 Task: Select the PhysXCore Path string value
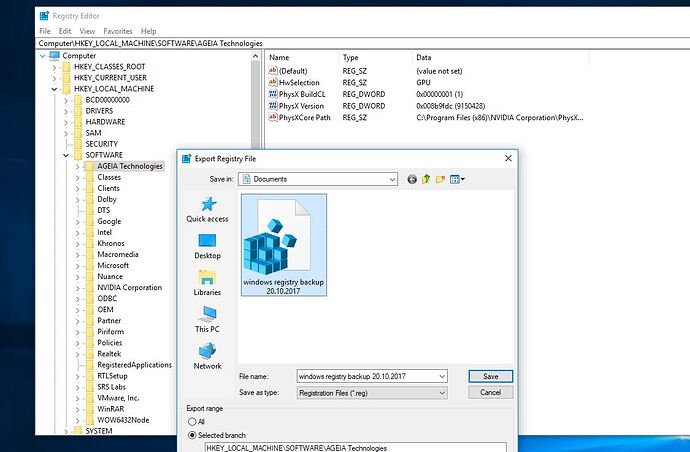[x=304, y=118]
